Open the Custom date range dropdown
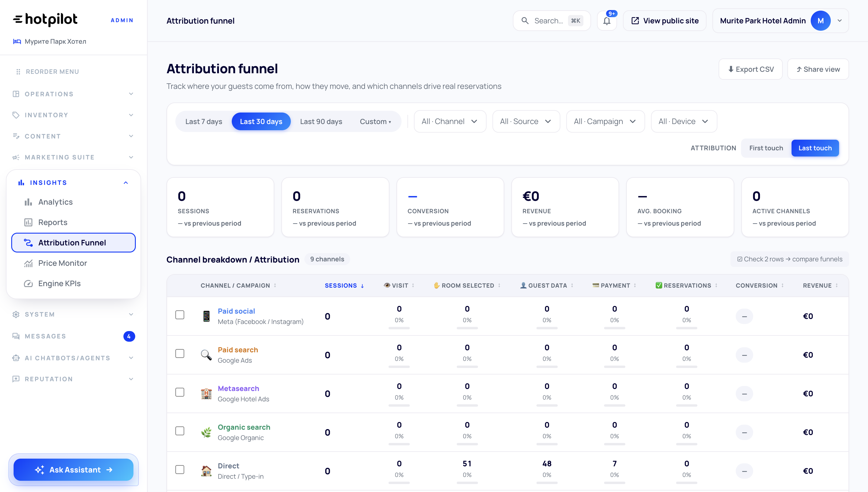Screen dimensions: 868x492 (x=375, y=121)
